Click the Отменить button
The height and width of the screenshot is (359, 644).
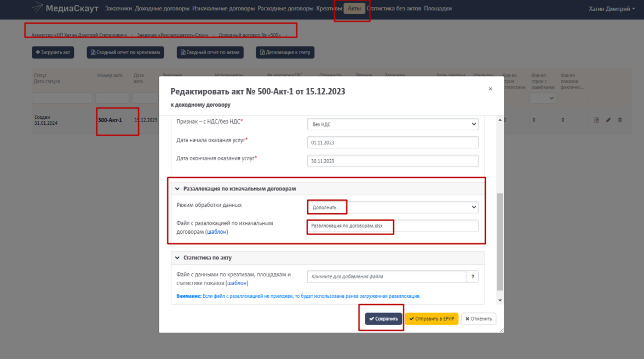pyautogui.click(x=479, y=319)
